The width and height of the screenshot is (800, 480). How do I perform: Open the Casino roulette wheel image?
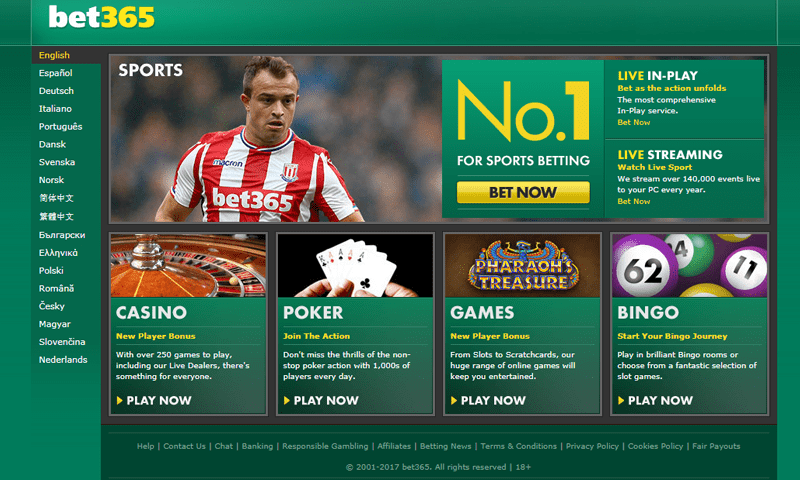pos(188,265)
